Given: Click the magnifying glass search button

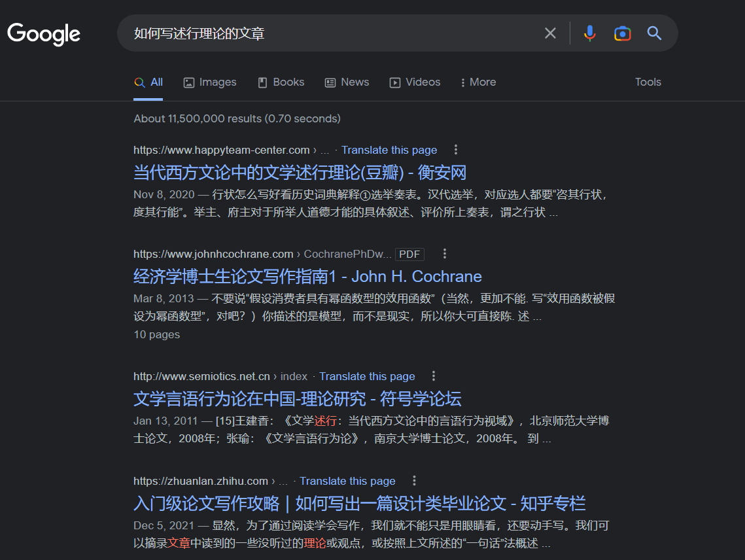Looking at the screenshot, I should pyautogui.click(x=654, y=33).
